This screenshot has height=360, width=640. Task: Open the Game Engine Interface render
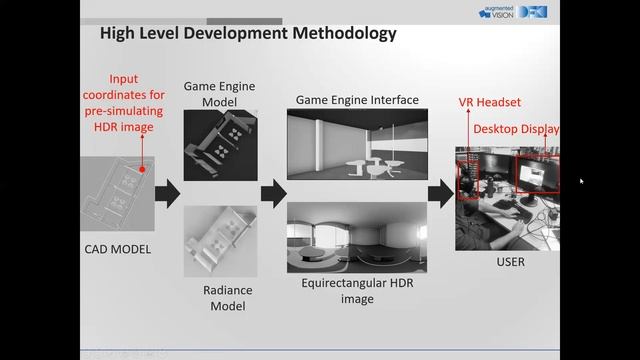(x=358, y=144)
